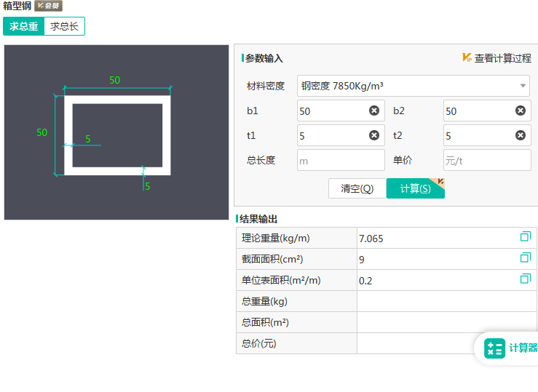
Task: Click the VIP icon beside 查看计算过程
Action: click(x=467, y=57)
